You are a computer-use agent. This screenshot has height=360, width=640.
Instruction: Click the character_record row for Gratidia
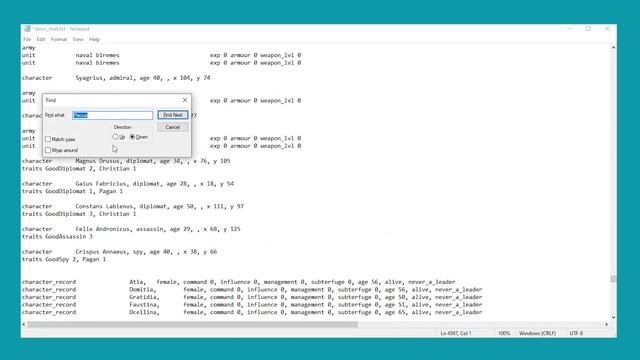point(252,297)
